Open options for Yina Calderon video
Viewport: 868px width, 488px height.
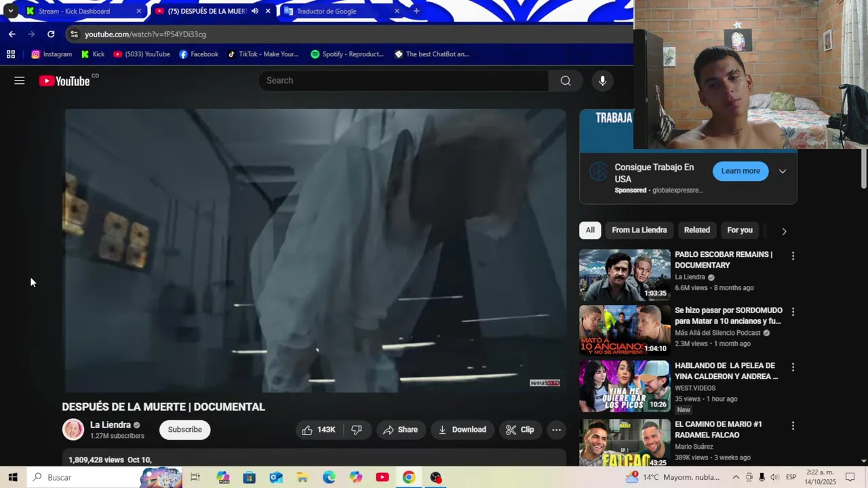pos(793,367)
